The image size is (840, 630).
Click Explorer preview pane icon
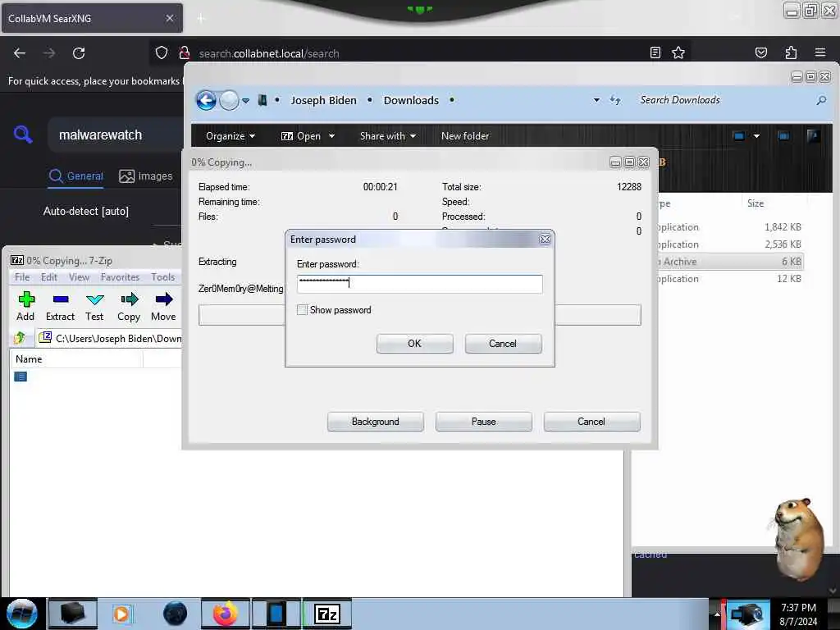coord(783,136)
